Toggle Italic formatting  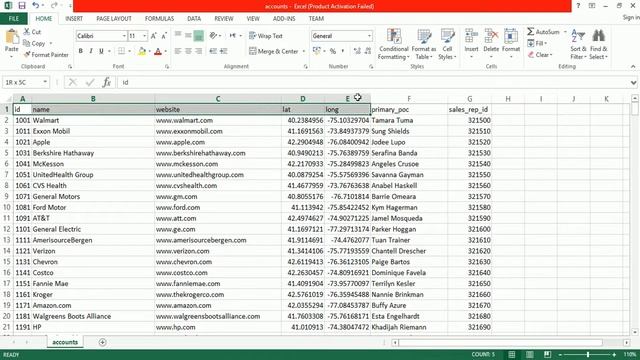91,51
